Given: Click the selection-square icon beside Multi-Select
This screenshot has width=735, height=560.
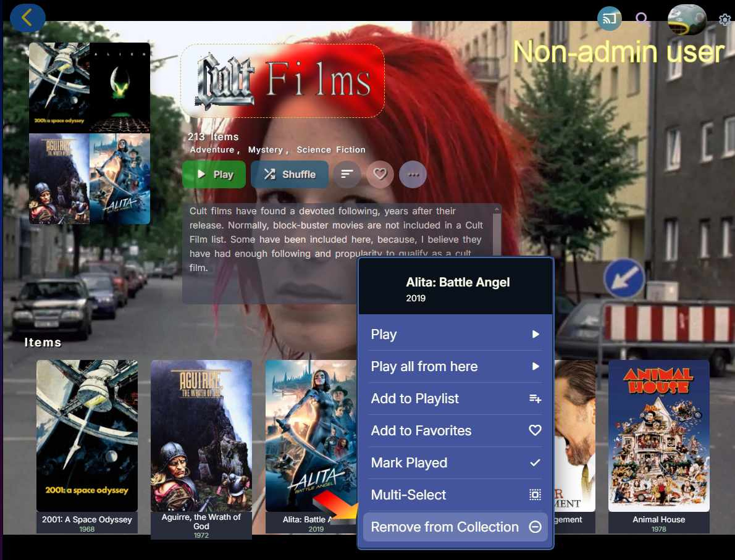Looking at the screenshot, I should tap(535, 495).
